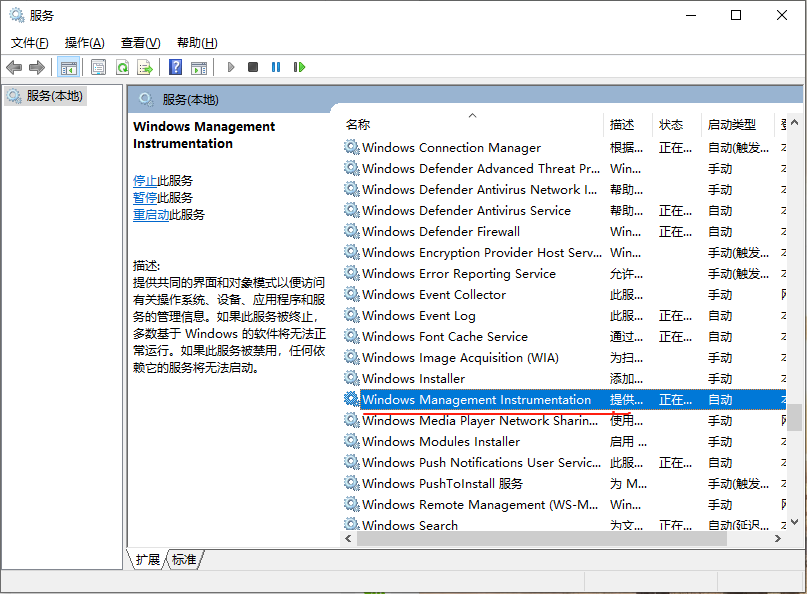Toggle the show/hide console tree icon

point(68,67)
